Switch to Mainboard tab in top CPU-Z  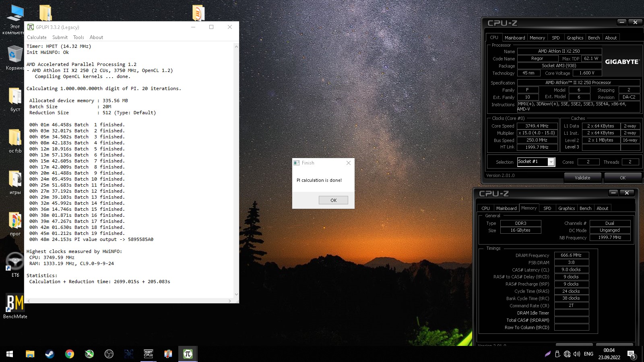tap(515, 38)
